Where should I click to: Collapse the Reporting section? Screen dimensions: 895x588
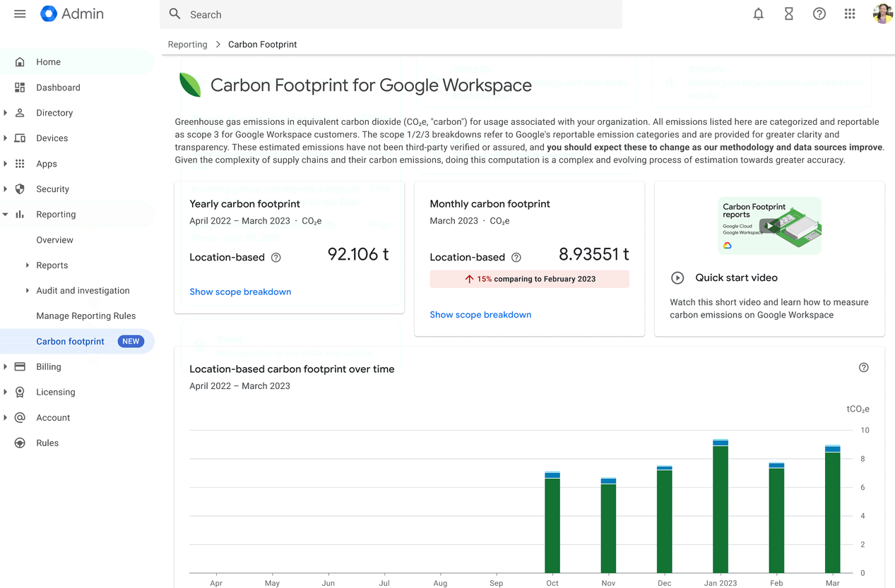[x=6, y=215]
